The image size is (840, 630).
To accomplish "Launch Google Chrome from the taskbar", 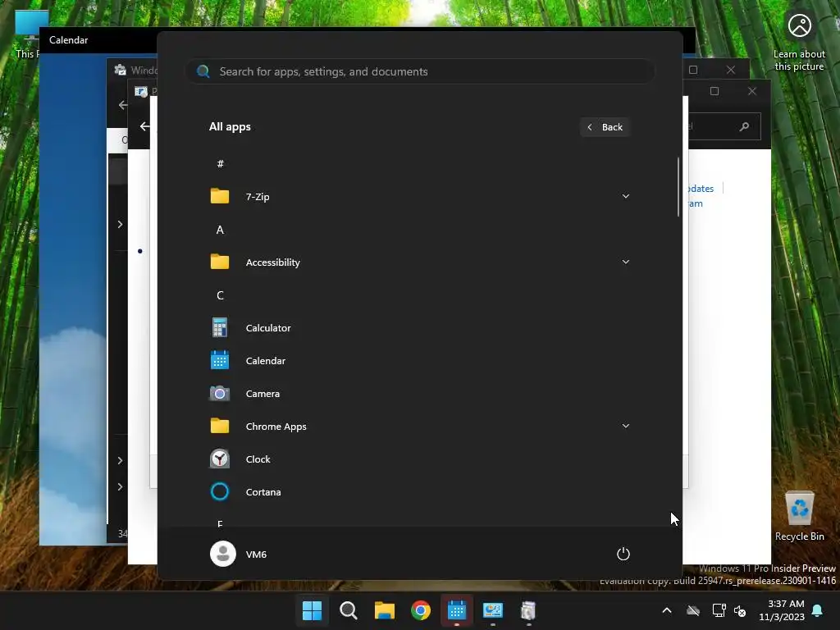I will click(x=421, y=610).
